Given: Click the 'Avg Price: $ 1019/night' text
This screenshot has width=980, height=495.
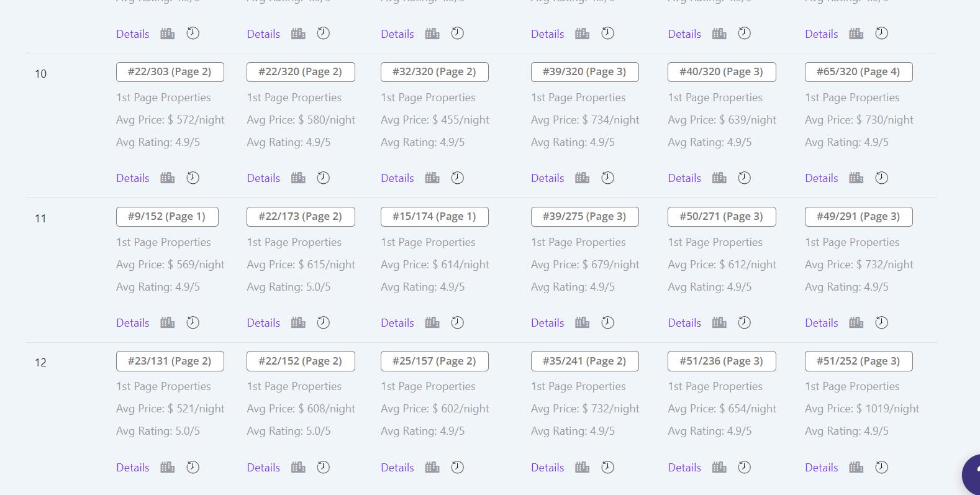Looking at the screenshot, I should [862, 409].
